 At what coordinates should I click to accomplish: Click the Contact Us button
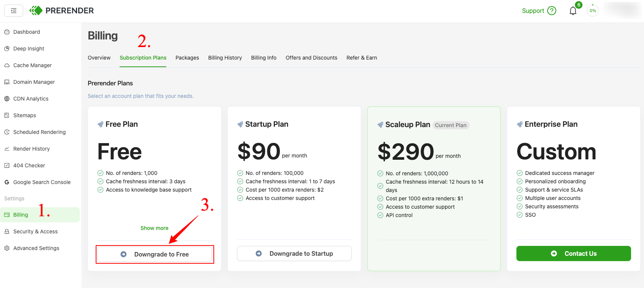[x=574, y=253]
